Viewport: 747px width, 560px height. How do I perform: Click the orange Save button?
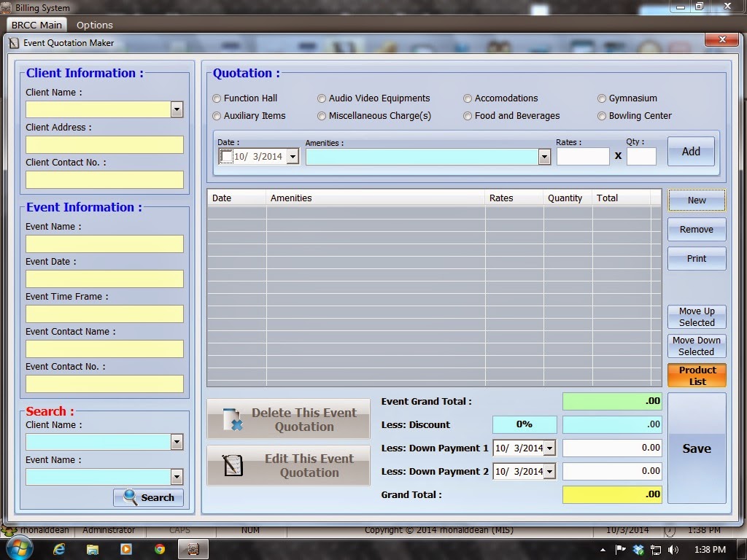696,448
